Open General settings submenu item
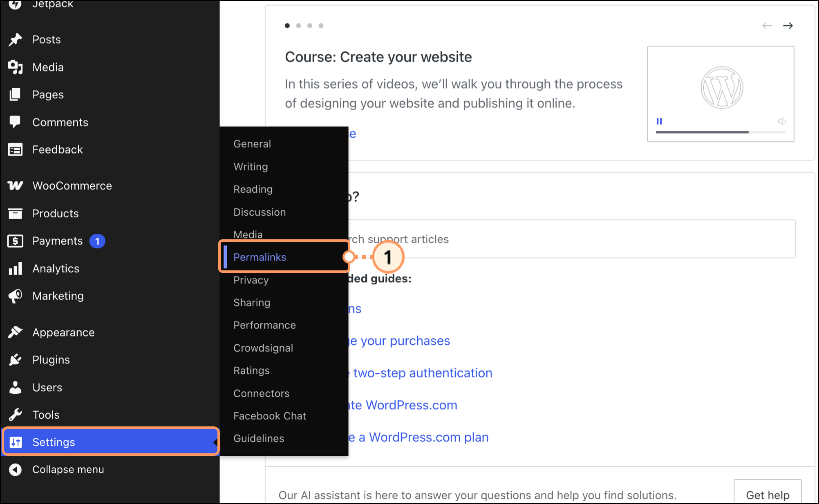819x504 pixels. click(252, 144)
